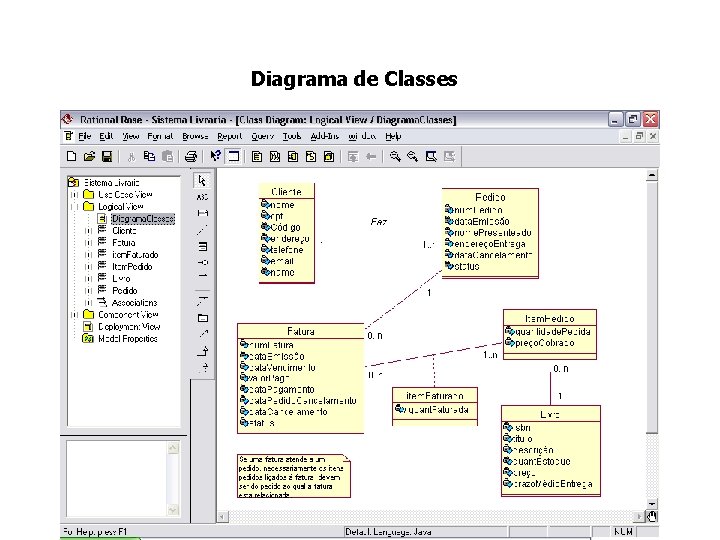Screen dimensions: 720x540
Task: Select the Note tool in the toolbox
Action: click(202, 213)
